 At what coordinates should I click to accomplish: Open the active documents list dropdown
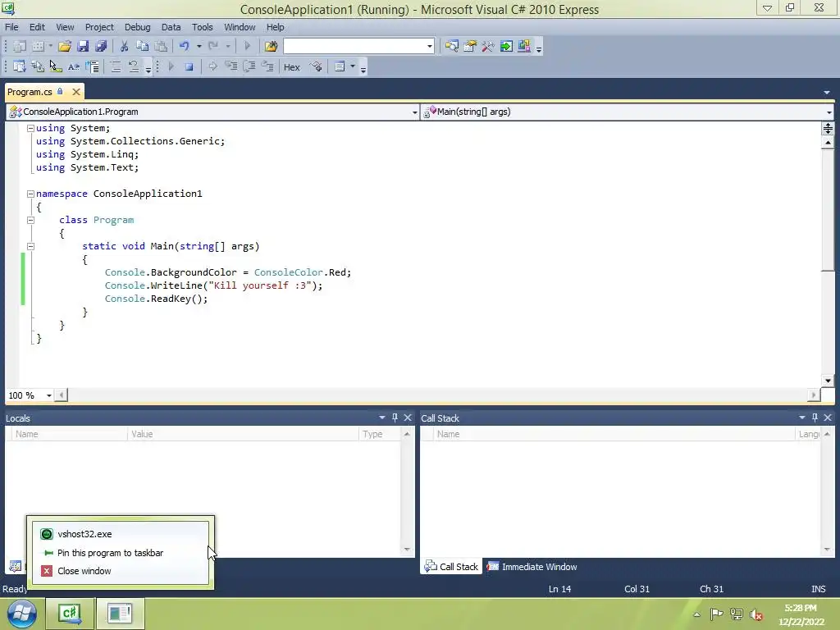point(827,92)
